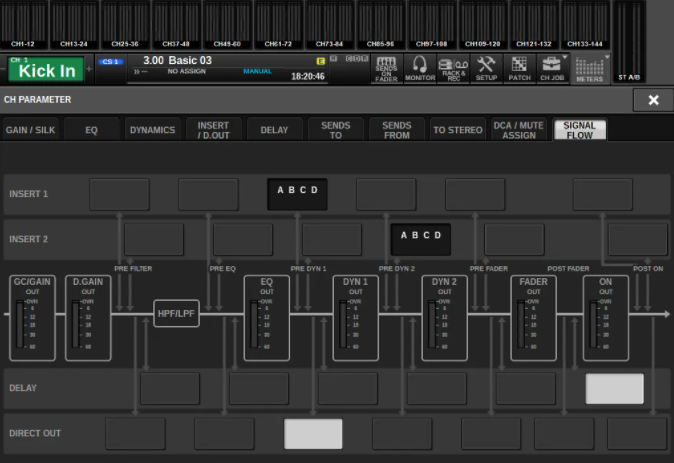Open the Setup tools icon
Viewport: 674px width, 463px height.
click(x=487, y=67)
